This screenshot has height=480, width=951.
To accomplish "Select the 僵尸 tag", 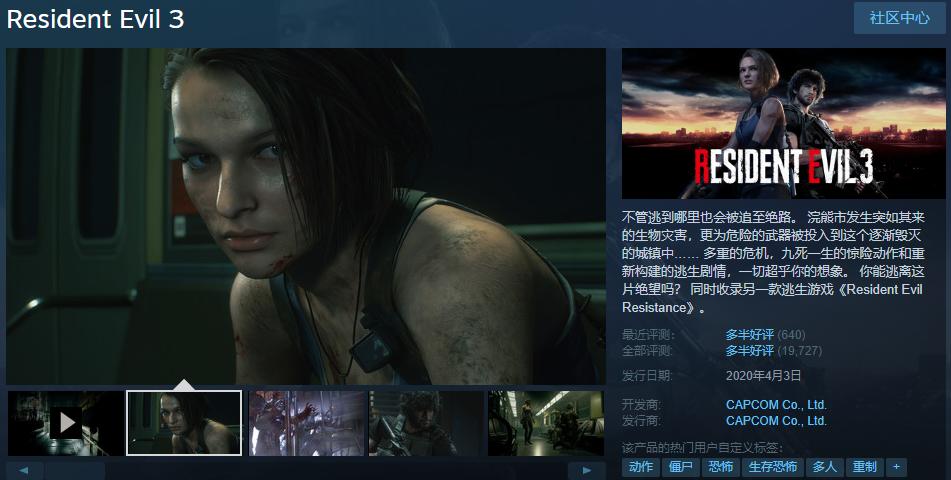I will pos(680,467).
